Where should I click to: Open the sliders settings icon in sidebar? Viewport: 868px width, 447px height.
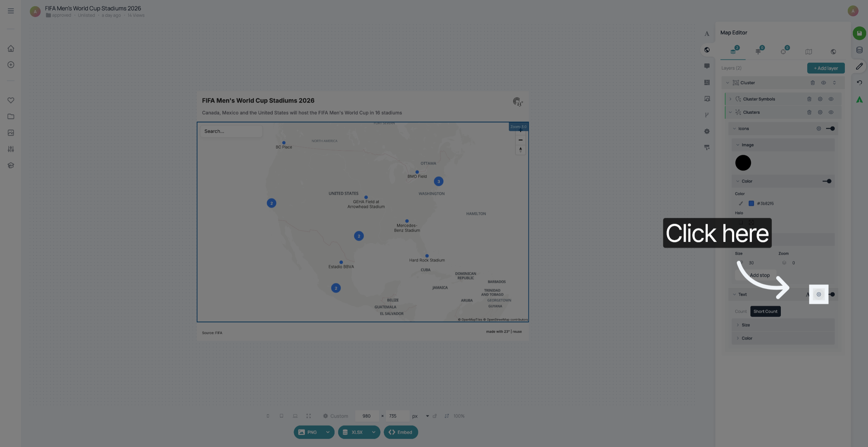tap(11, 149)
